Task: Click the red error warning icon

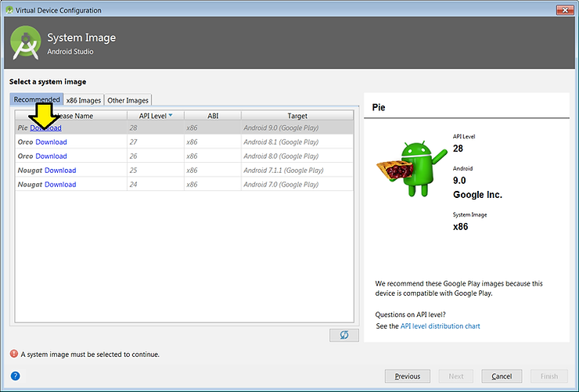Action: (x=13, y=354)
